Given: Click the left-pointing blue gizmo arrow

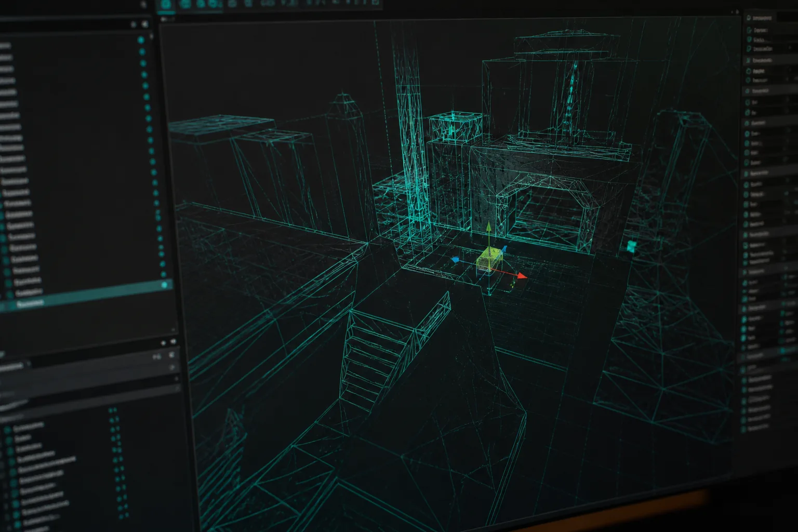Looking at the screenshot, I should 455,259.
